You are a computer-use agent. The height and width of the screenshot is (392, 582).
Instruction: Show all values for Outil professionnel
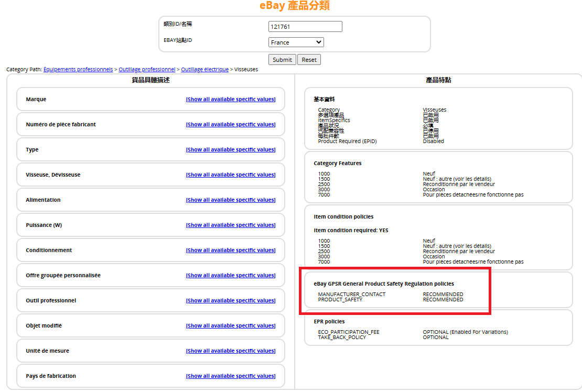[x=231, y=301]
